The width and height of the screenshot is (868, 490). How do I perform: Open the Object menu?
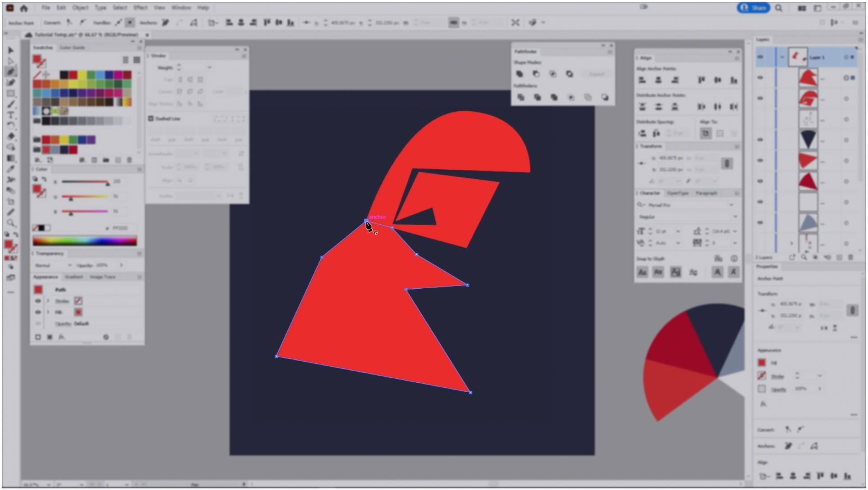click(x=80, y=8)
